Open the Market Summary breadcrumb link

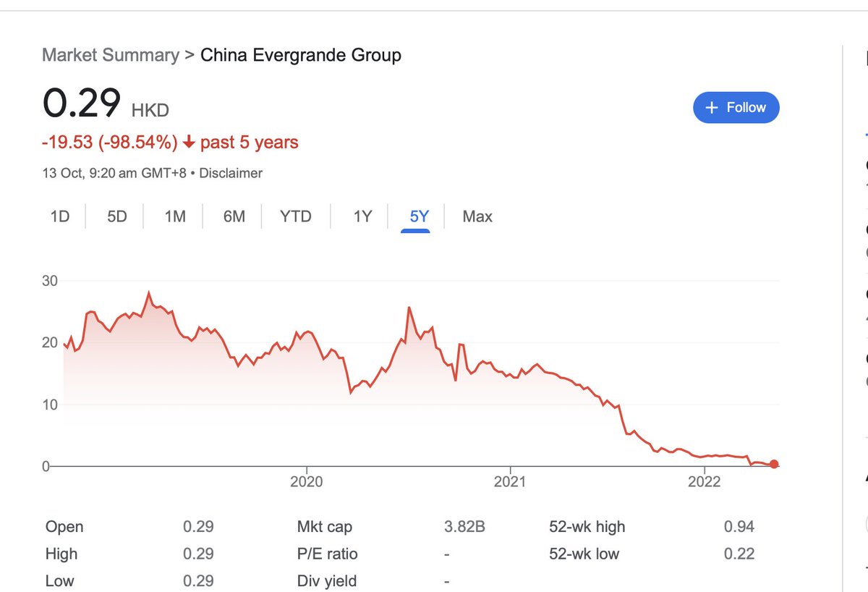[x=111, y=55]
